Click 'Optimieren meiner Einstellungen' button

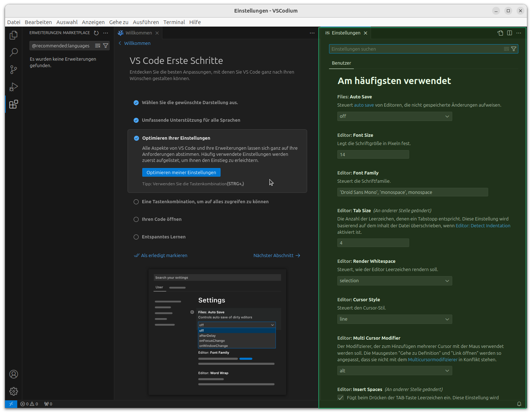pos(181,173)
